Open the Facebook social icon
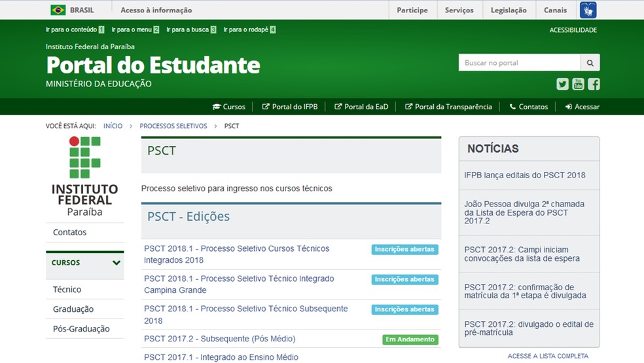 coord(594,85)
